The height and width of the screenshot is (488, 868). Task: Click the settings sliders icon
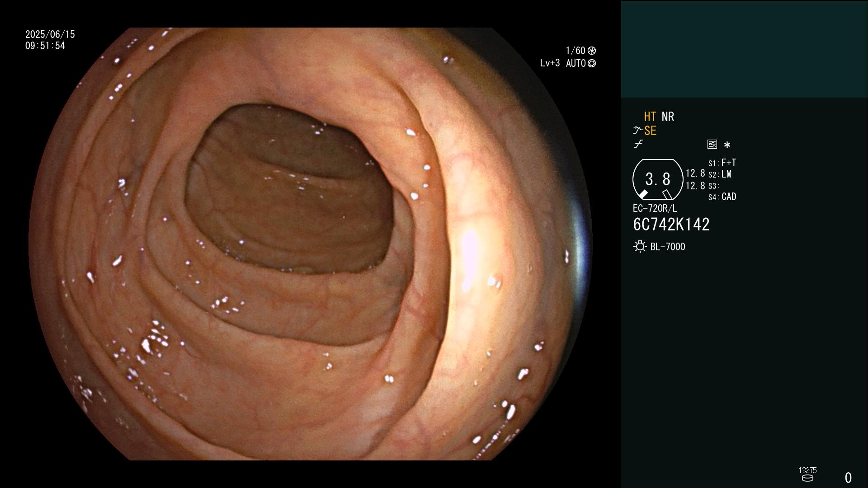[712, 144]
